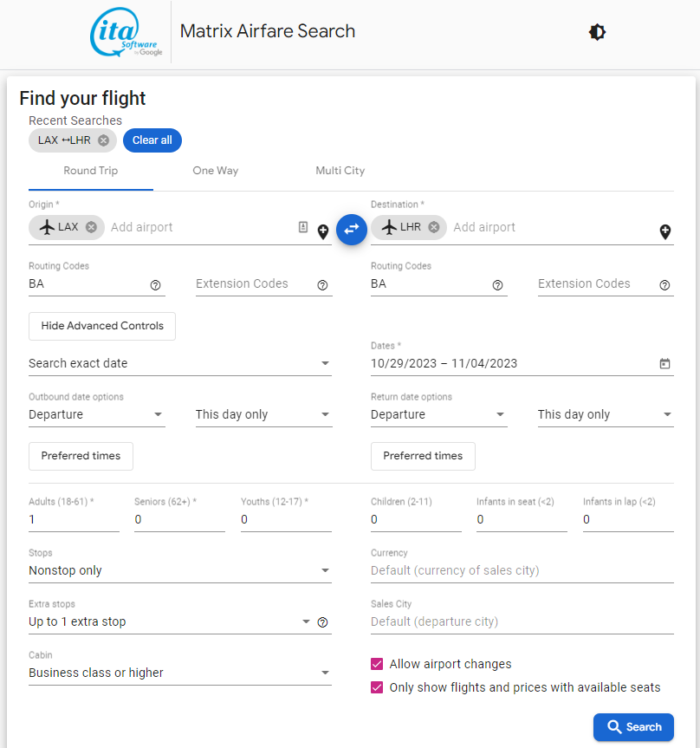Screen dimensions: 700x748
Task: Open the Search exact date dropdown
Action: coord(180,363)
